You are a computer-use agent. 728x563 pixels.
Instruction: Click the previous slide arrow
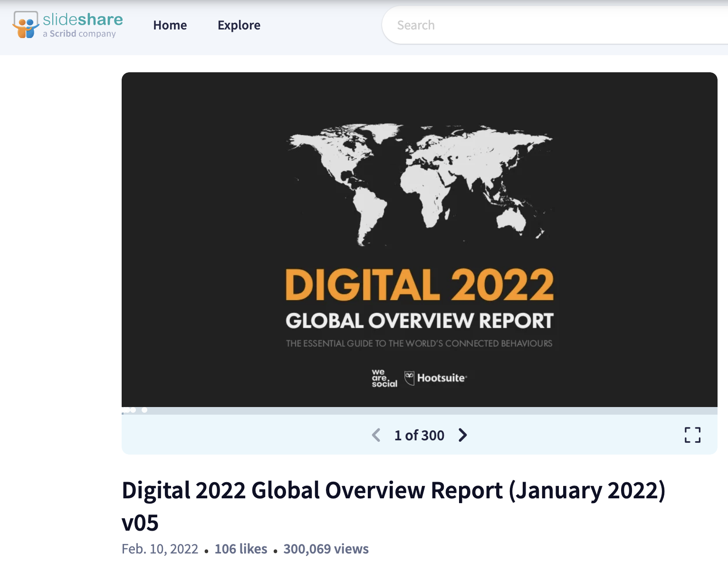pos(376,435)
